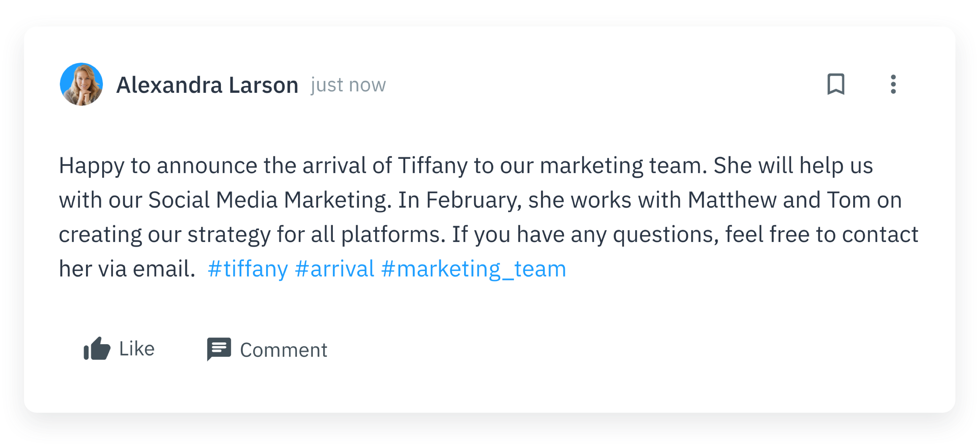Follow the #tiffany hashtag

click(248, 269)
